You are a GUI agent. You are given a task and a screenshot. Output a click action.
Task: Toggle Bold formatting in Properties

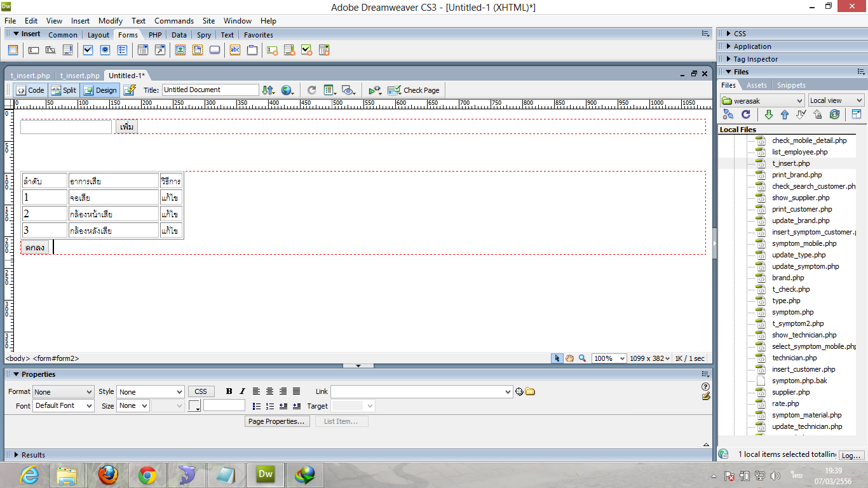229,391
